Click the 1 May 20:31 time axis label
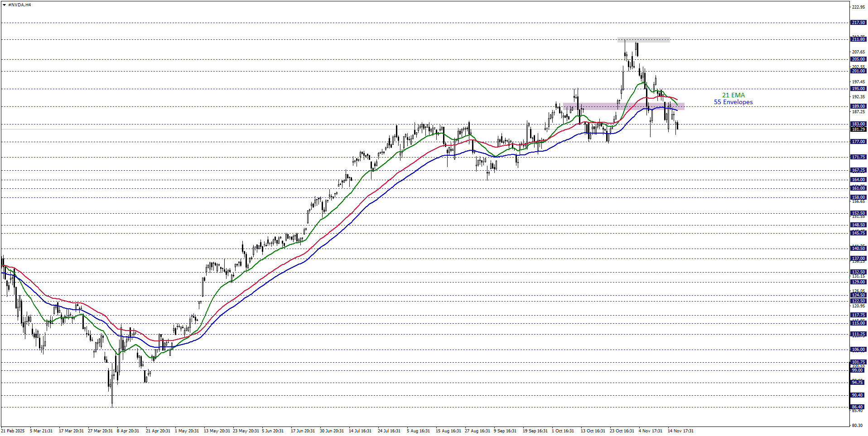The height and width of the screenshot is (436, 868). 187,431
